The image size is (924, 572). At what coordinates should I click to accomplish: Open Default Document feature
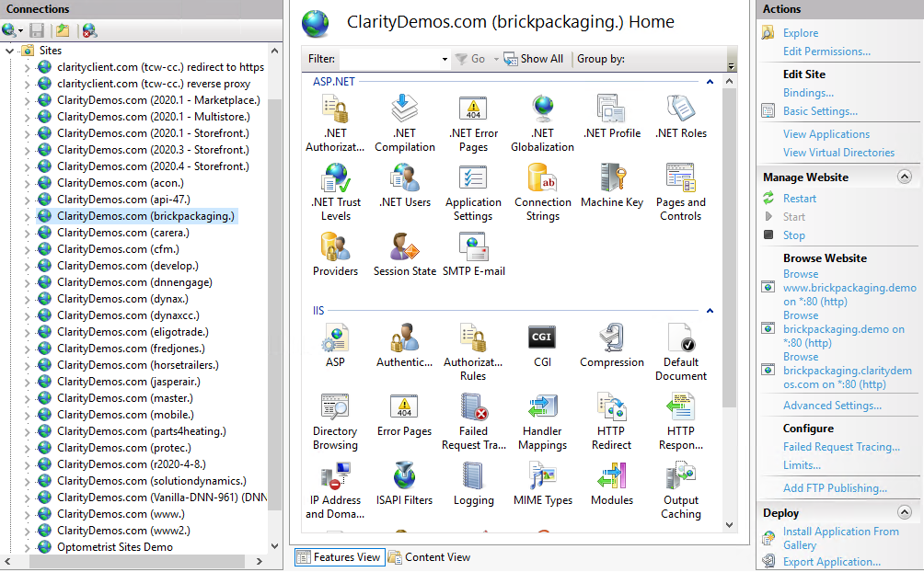681,352
